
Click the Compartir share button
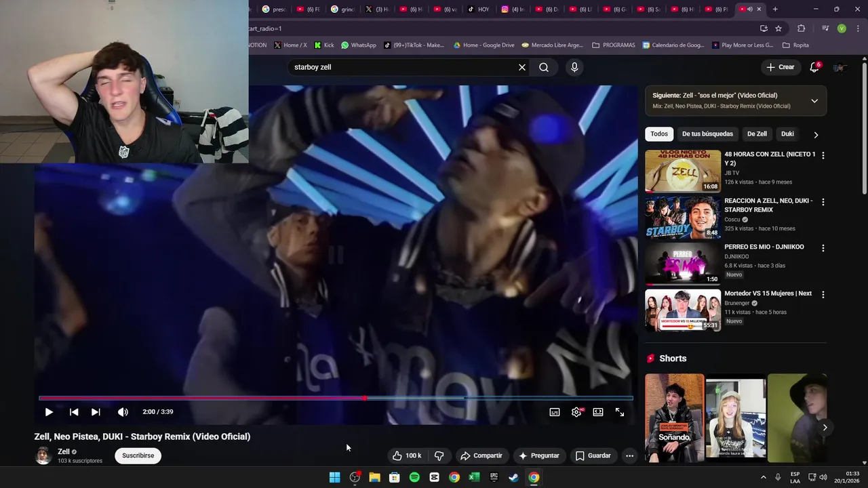[481, 455]
